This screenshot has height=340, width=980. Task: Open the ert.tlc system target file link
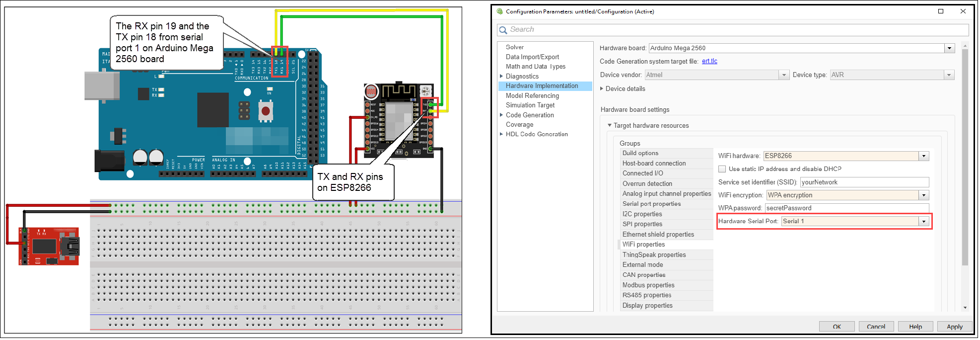[709, 61]
